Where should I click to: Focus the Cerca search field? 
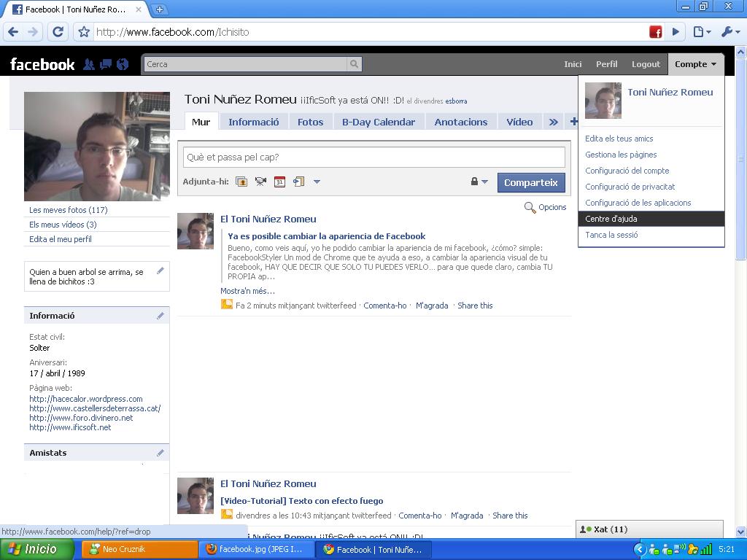click(245, 64)
